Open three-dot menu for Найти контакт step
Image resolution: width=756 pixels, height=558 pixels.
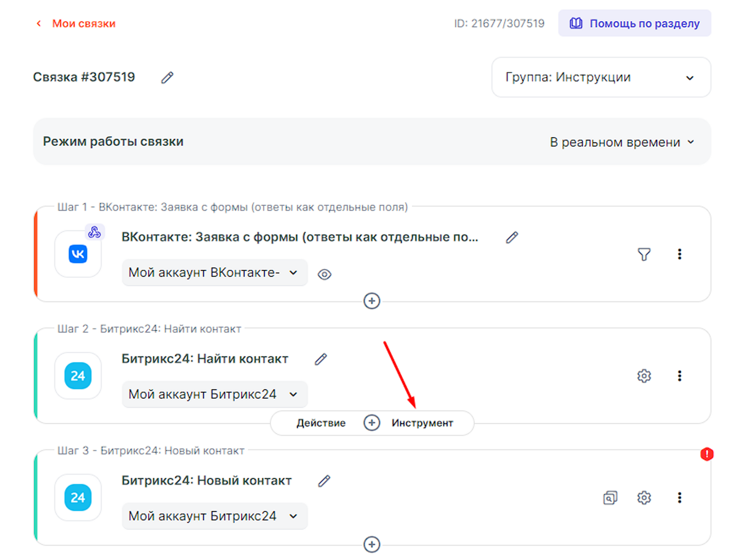(679, 376)
